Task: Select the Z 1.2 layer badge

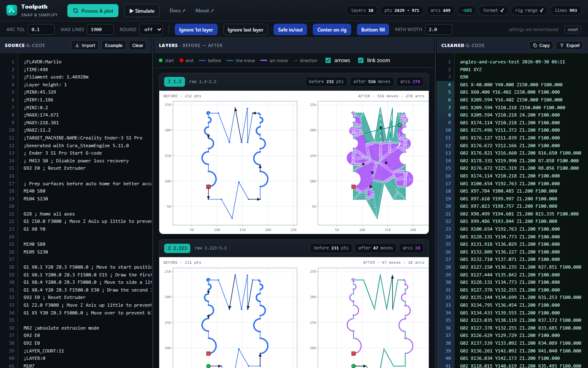Action: 174,82
